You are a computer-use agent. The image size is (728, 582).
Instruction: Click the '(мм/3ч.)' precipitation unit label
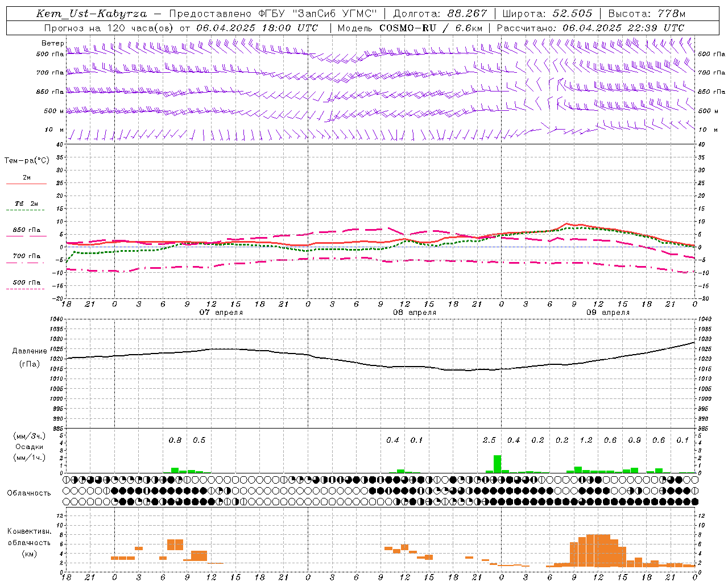click(x=30, y=436)
